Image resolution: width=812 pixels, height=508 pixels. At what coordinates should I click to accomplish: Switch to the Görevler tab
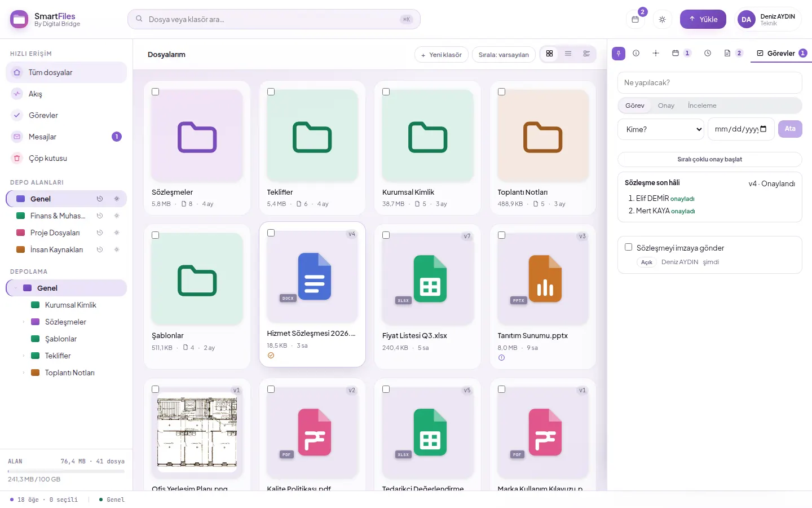(x=782, y=53)
